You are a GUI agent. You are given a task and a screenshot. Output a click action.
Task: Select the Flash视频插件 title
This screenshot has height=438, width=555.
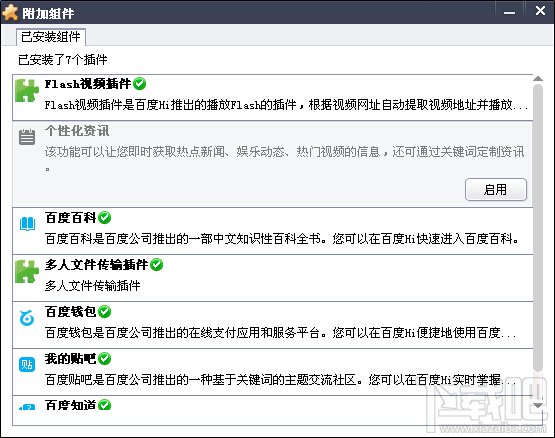[x=88, y=84]
